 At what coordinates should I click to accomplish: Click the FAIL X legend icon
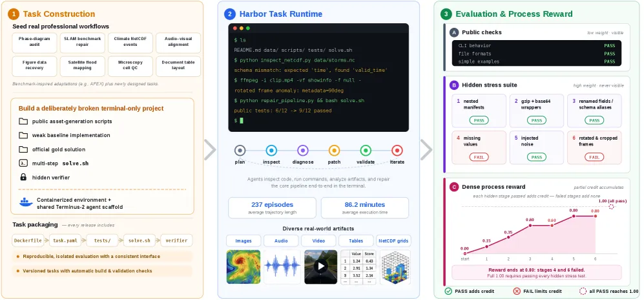tap(517, 292)
